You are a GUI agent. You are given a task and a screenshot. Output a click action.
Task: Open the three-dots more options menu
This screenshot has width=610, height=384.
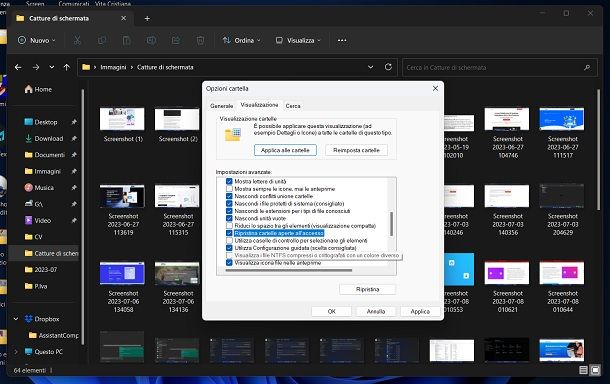pyautogui.click(x=342, y=40)
